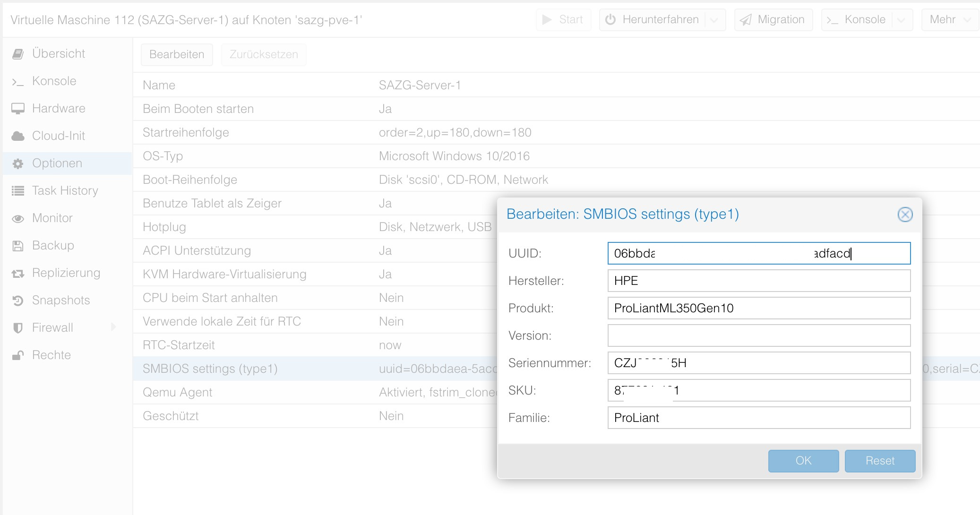Select the Qemu Agent row
The width and height of the screenshot is (980, 515).
(315, 392)
